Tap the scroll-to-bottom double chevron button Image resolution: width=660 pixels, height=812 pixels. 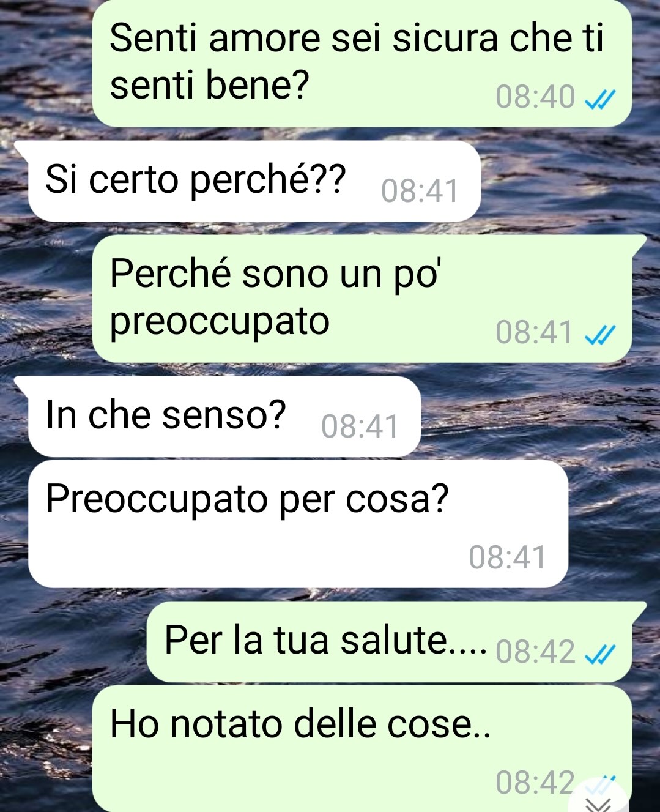coord(598,800)
